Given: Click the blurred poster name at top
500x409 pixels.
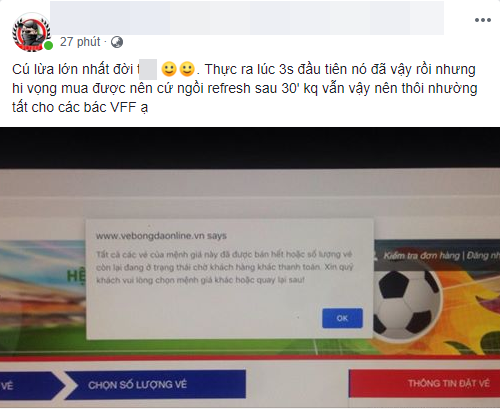Looking at the screenshot, I should (x=247, y=17).
